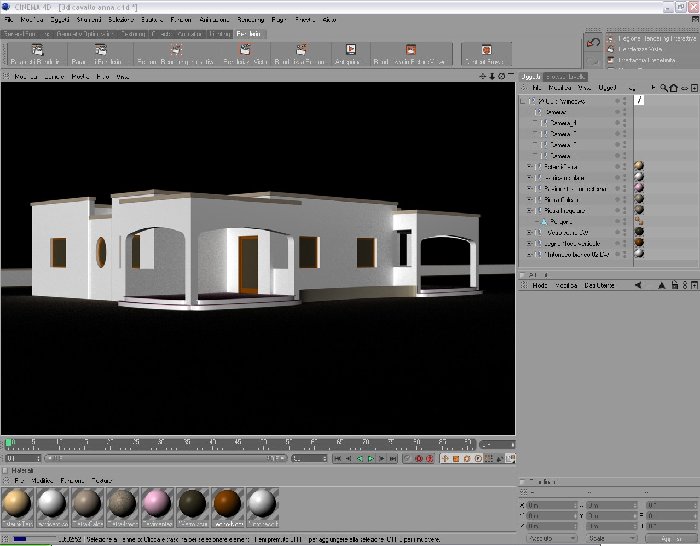The height and width of the screenshot is (546, 700).
Task: Click the Anteprima preview icon in toolbar
Action: pyautogui.click(x=351, y=49)
